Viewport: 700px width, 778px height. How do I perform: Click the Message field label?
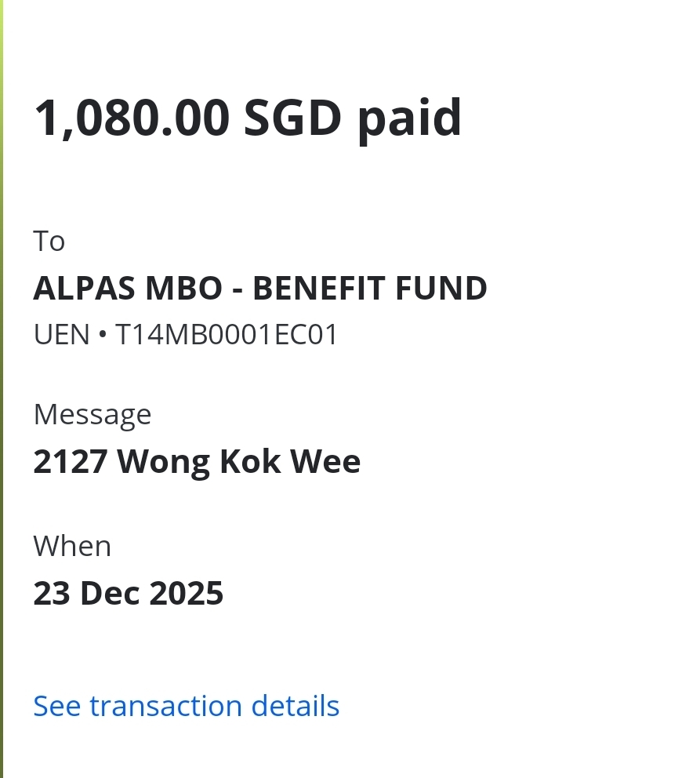click(x=92, y=415)
